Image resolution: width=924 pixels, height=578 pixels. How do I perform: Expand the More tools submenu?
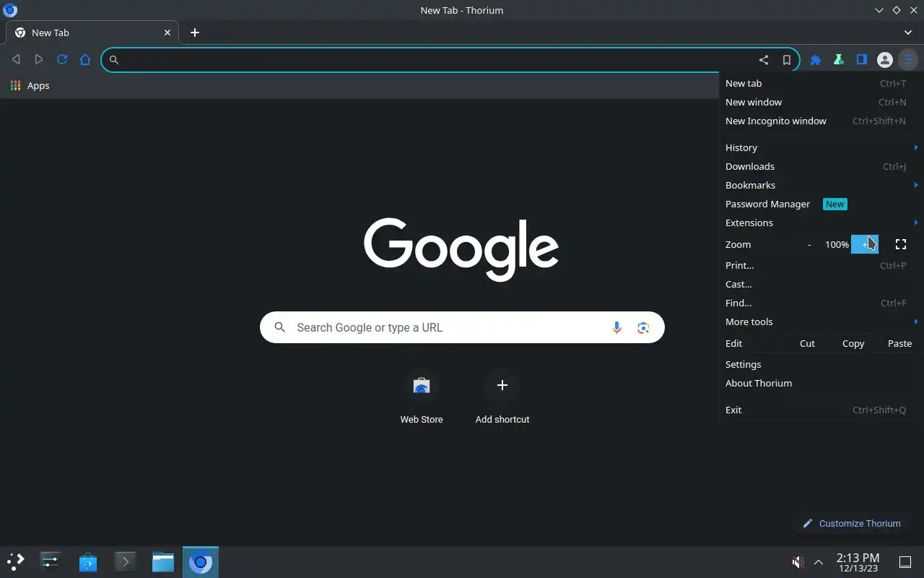[821, 322]
